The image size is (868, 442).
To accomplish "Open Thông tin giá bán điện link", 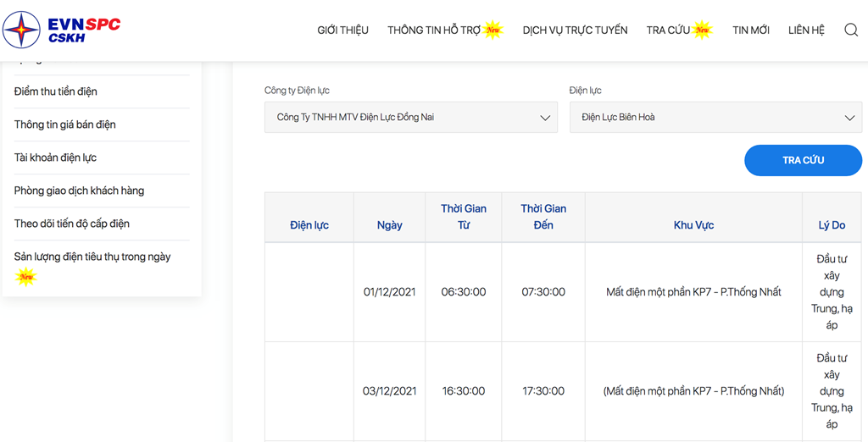I will 64,124.
